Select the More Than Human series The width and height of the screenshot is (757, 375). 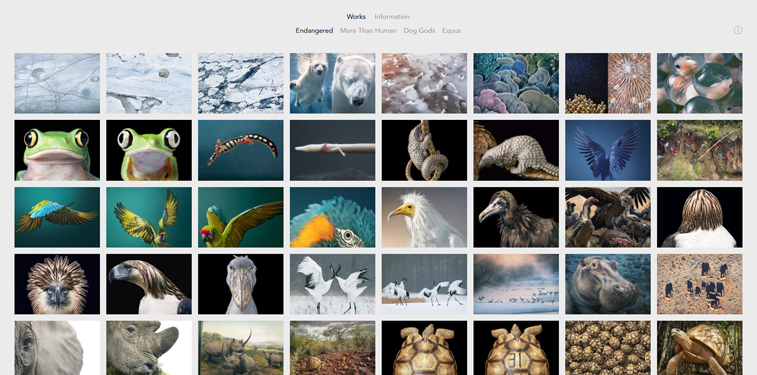(368, 30)
